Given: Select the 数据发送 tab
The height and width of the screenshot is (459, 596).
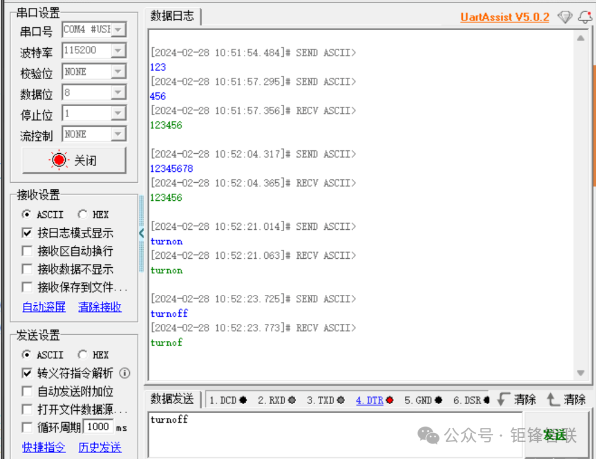Looking at the screenshot, I should coord(172,399).
